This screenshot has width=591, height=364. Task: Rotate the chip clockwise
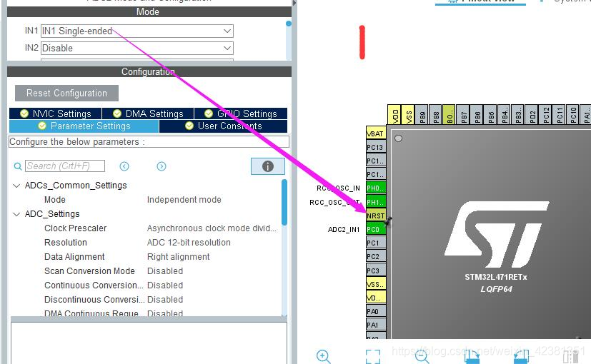(x=472, y=356)
